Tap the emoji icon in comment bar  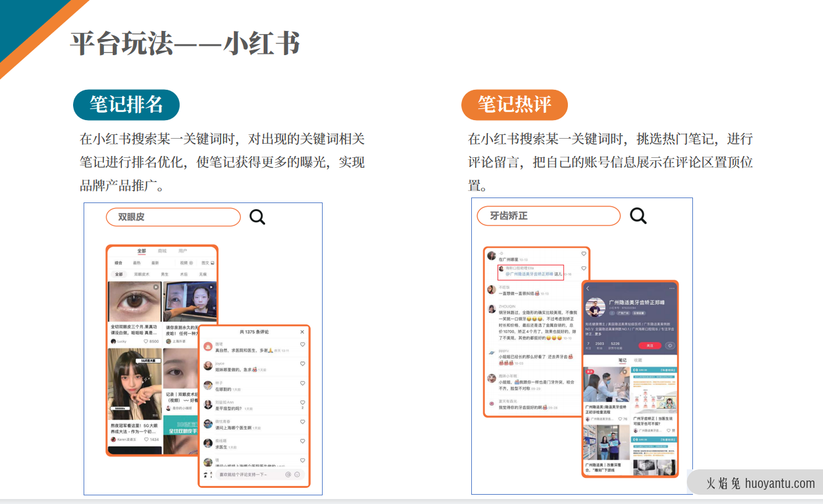(297, 474)
